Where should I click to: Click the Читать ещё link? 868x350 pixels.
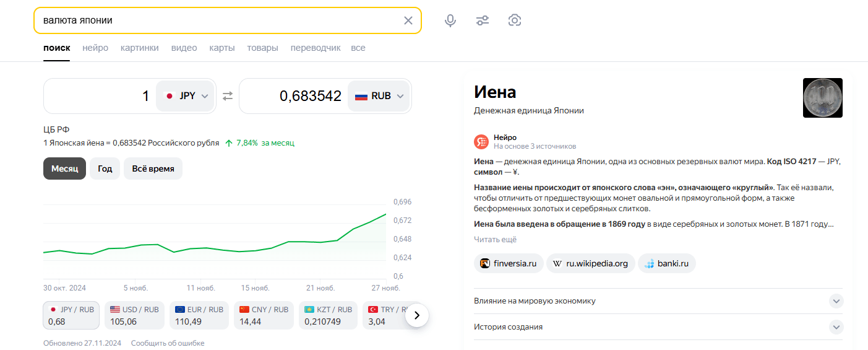[x=495, y=239]
